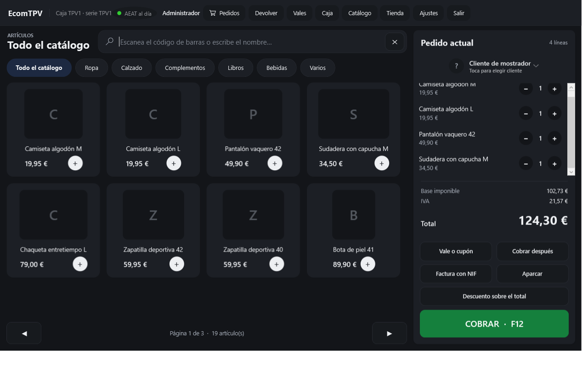Choose Cobrar después
This screenshot has height=368, width=588.
pos(532,251)
